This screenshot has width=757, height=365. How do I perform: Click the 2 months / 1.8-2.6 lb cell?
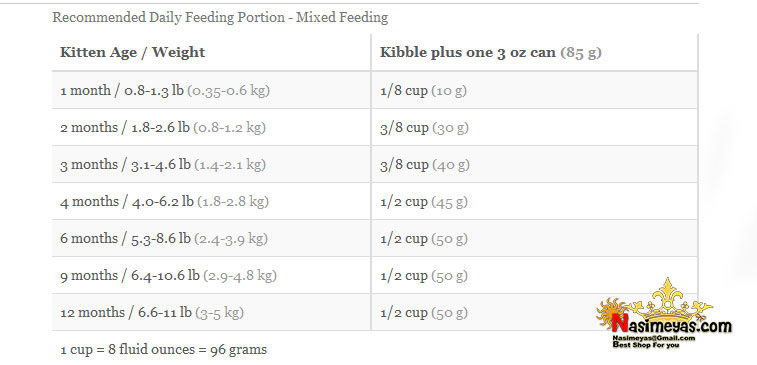tap(211, 127)
